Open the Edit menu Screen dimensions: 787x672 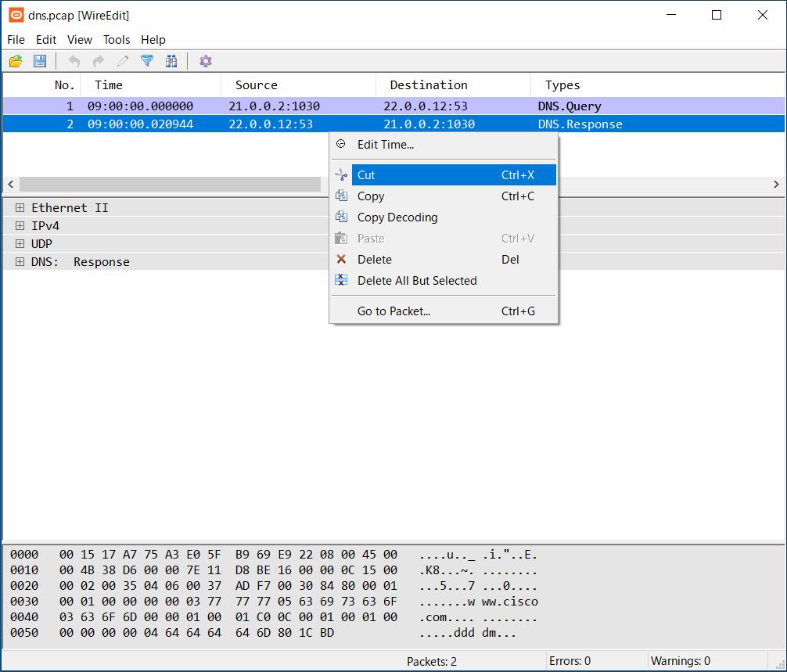pyautogui.click(x=46, y=40)
